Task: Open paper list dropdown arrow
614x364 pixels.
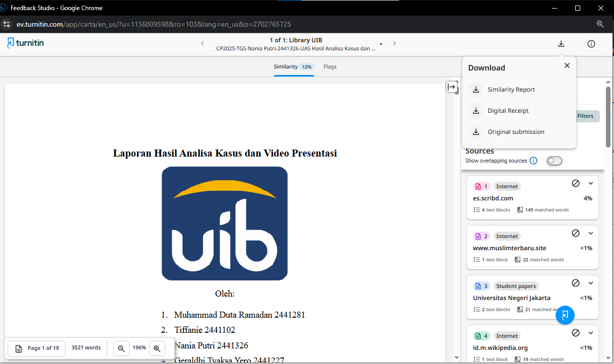Action: click(x=381, y=44)
